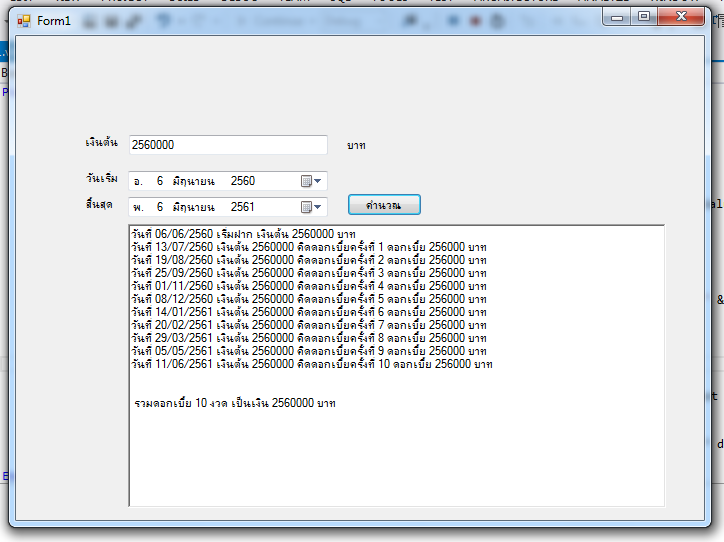This screenshot has width=724, height=542.
Task: Click the line dated 25/09/2560 in results
Action: click(309, 273)
